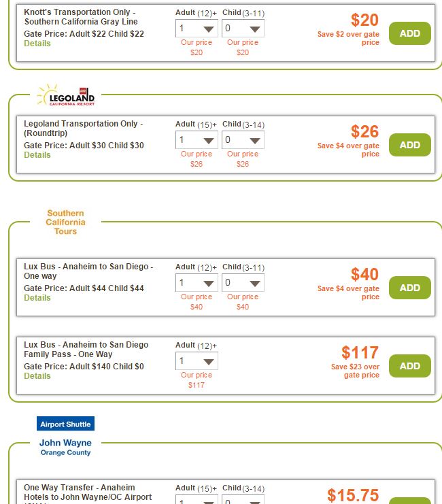Click the One Way Transfer Anaheim Hotels title

[x=80, y=492]
